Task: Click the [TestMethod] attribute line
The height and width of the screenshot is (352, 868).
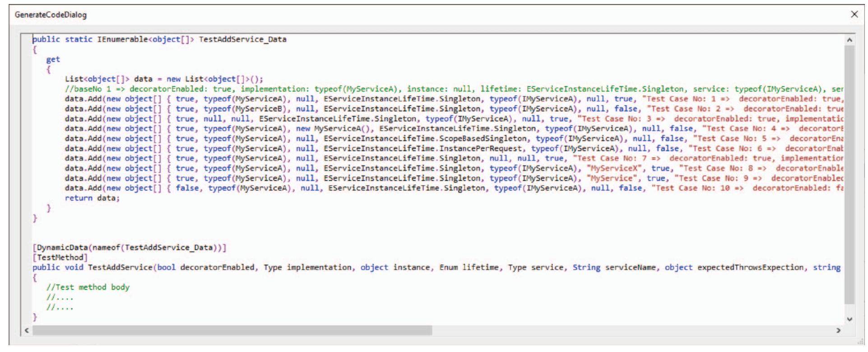Action: point(60,258)
